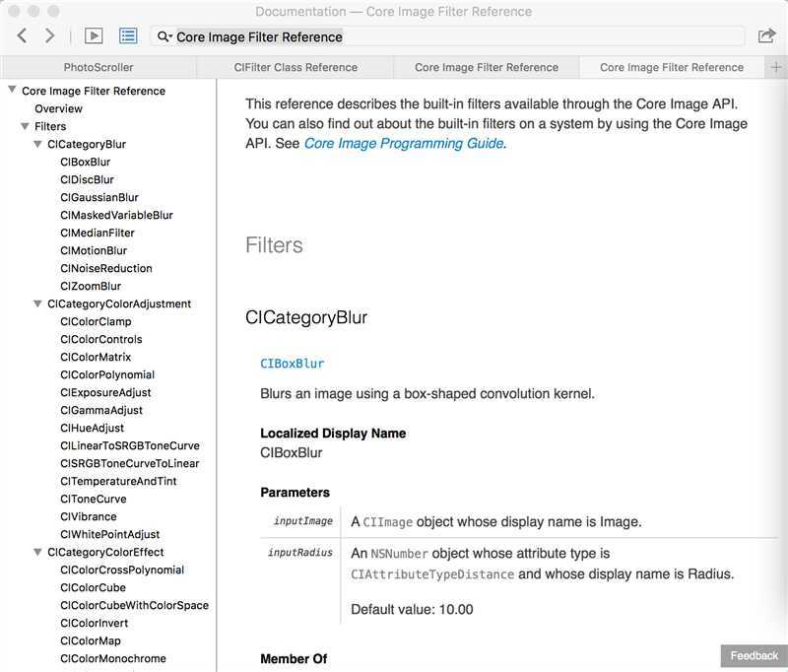Open search options magnifier icon
The image size is (788, 672).
164,36
